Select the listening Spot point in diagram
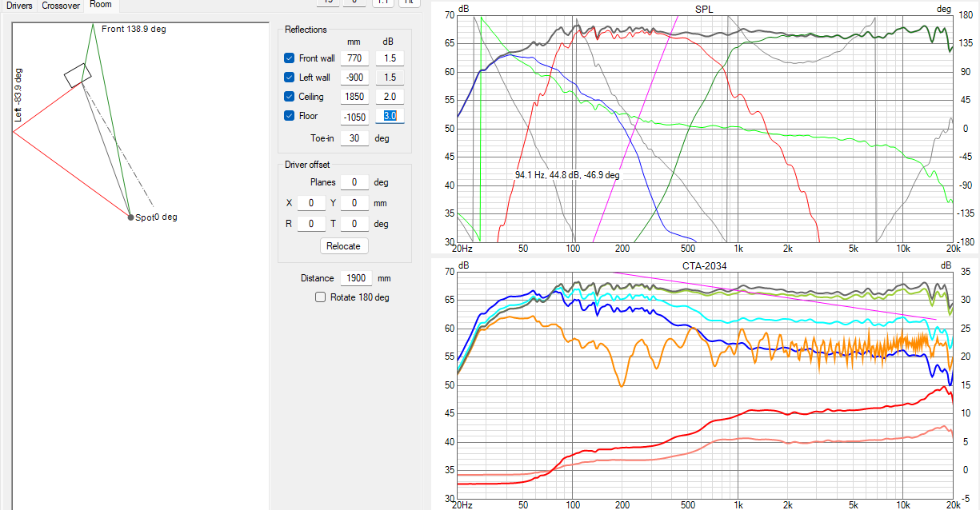Screen dimensions: 980x510 [130, 217]
